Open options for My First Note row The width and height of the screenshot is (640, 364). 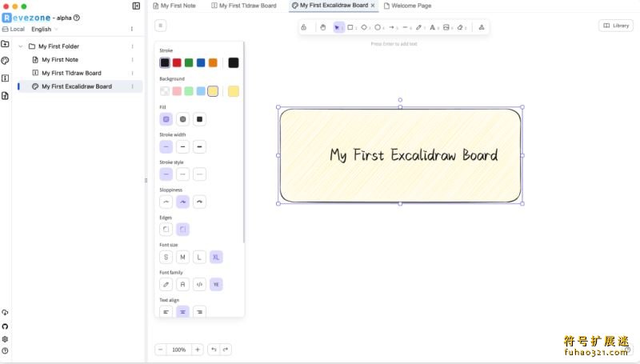pos(132,59)
